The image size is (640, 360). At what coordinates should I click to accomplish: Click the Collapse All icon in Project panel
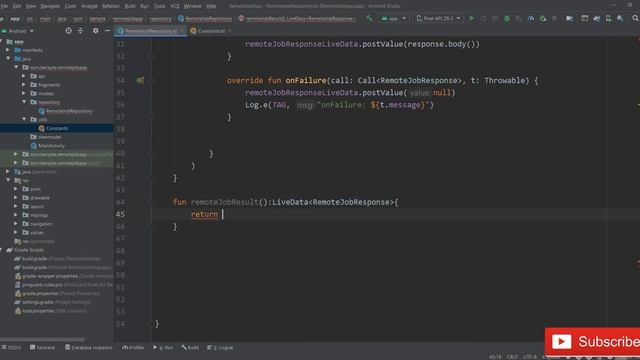[80, 31]
